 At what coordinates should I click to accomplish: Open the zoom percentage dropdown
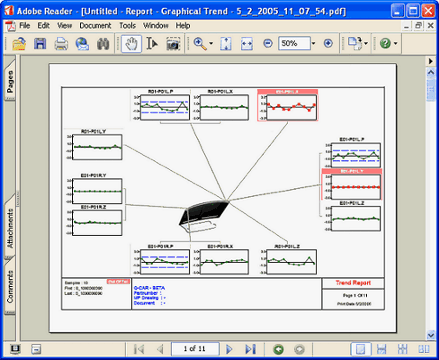(313, 43)
